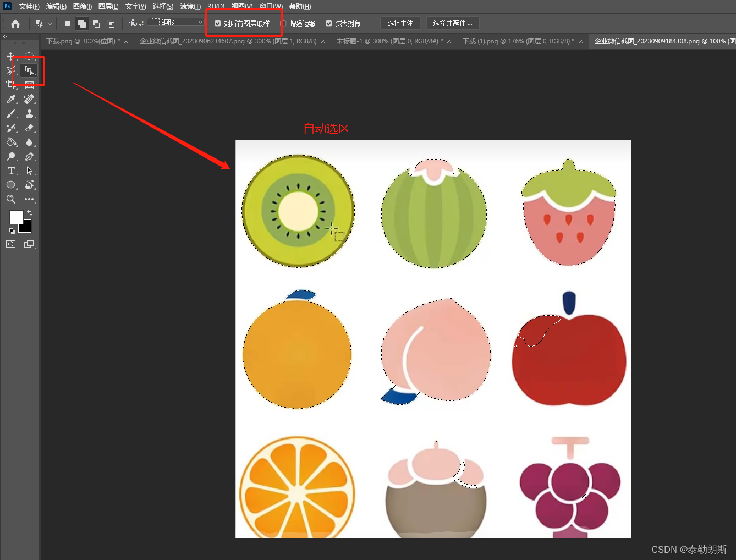Select the Dodge tool
Viewport: 736px width, 560px height.
(x=10, y=156)
